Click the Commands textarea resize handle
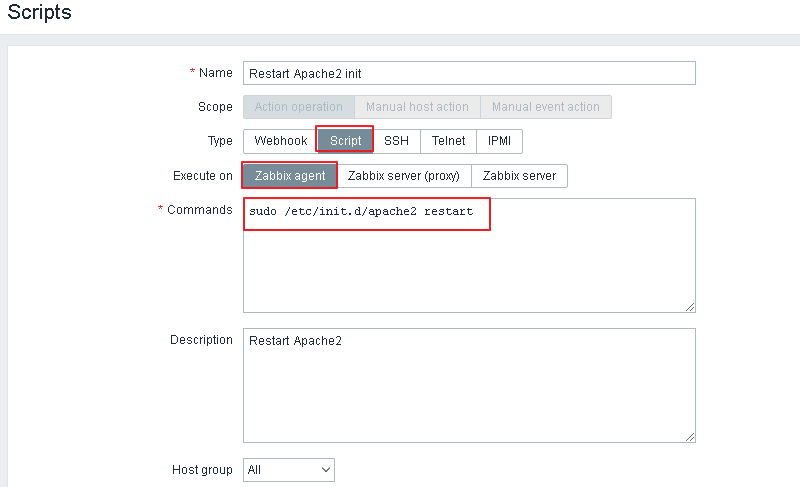 tap(690, 307)
